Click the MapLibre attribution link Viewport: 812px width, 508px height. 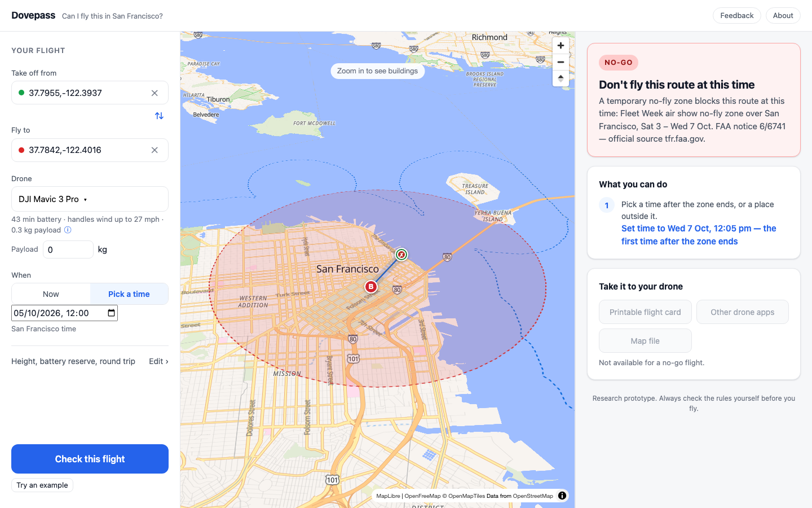coord(388,496)
